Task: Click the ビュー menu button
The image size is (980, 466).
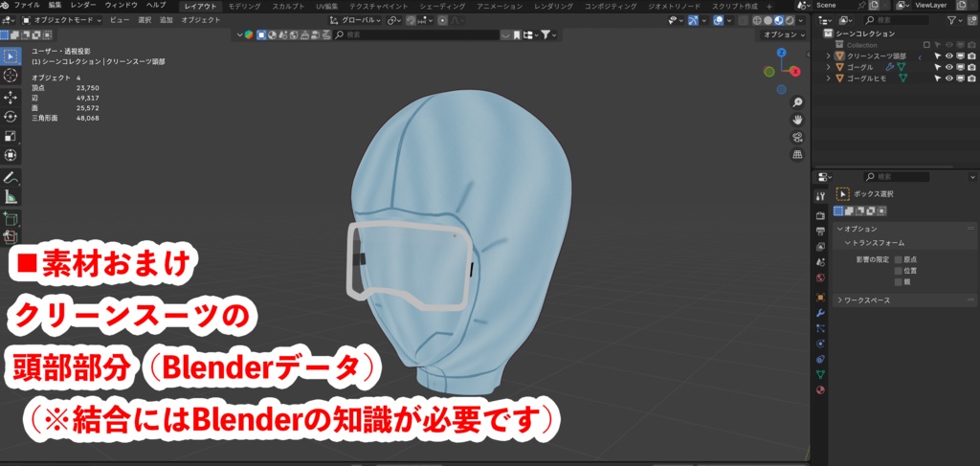Action: (x=120, y=20)
